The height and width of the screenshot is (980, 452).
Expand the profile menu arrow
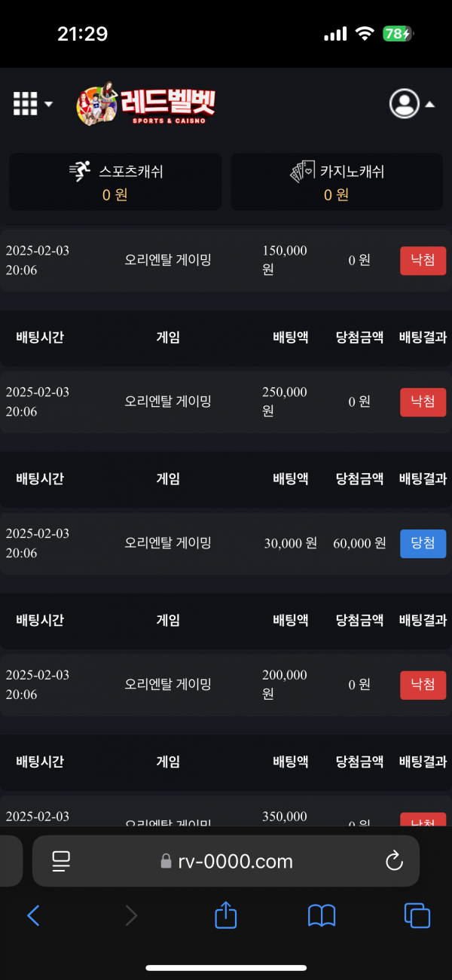429,105
